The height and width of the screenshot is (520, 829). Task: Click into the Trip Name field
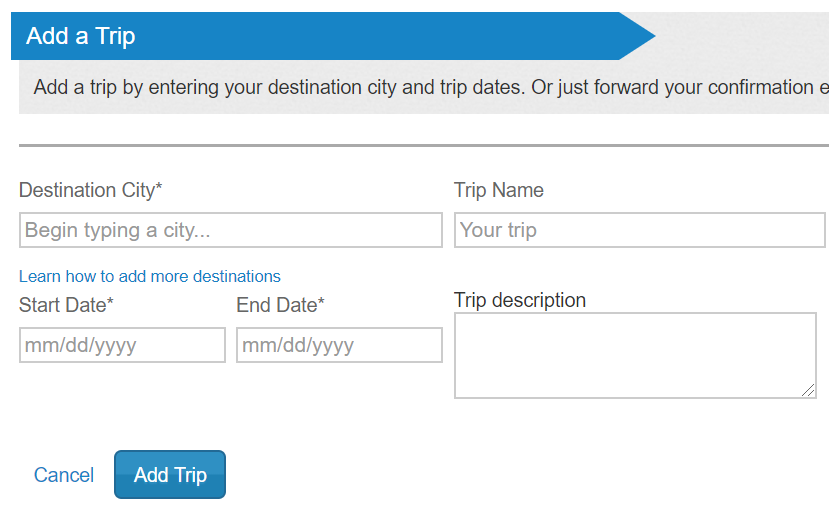[x=639, y=230]
